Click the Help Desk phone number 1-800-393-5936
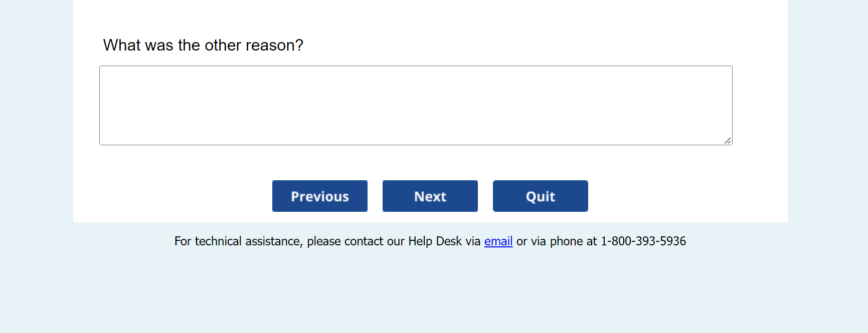The image size is (868, 333). 643,241
